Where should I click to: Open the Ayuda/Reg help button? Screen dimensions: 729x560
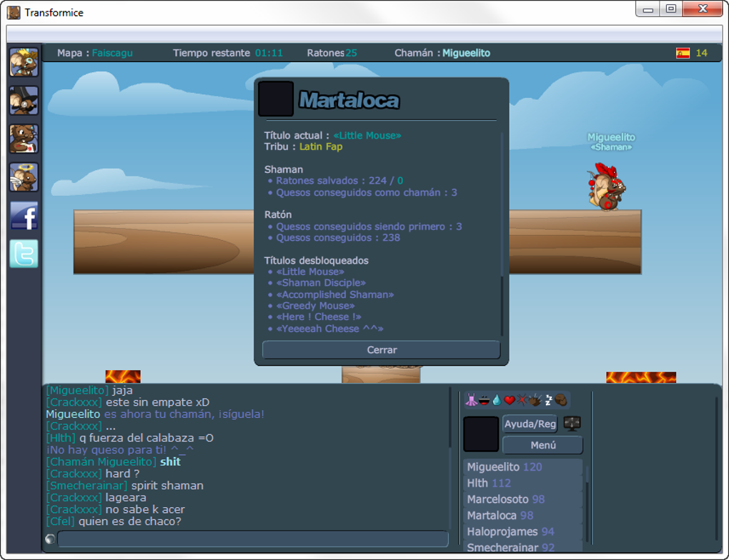coord(530,424)
